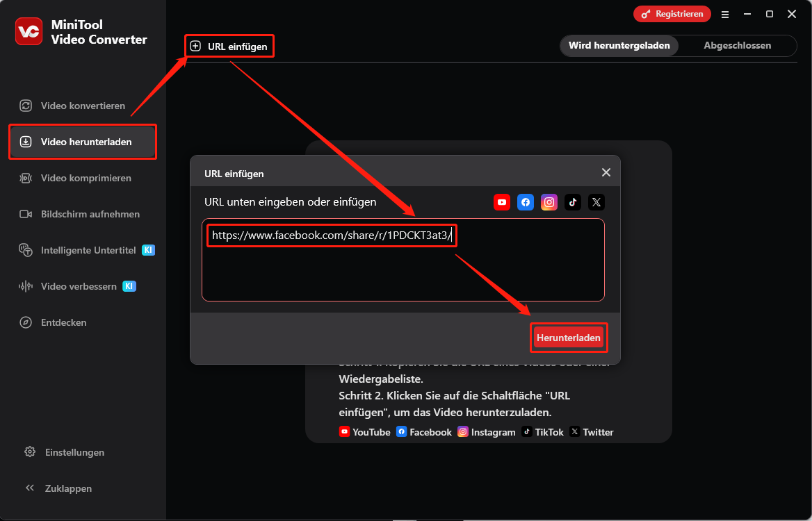Click the Bildschirm aufnehmen camera icon

click(x=25, y=214)
